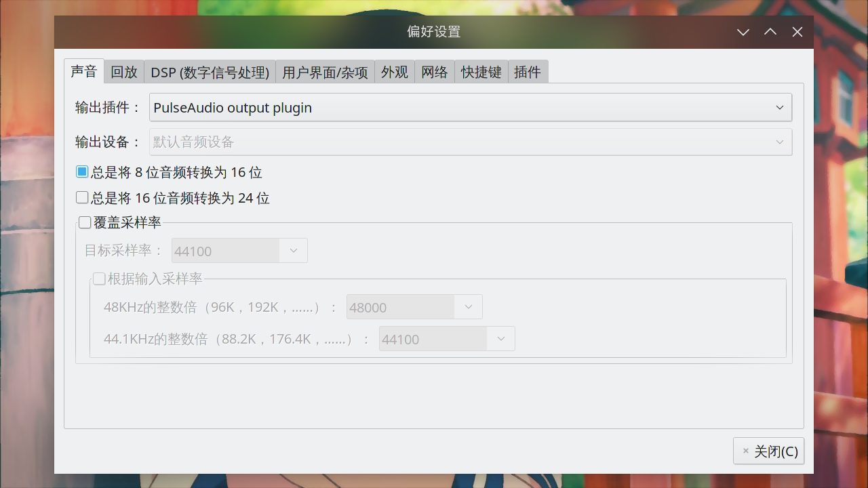The height and width of the screenshot is (488, 868).
Task: Disable 总是将 8 位音频转换为 16 位 checkbox
Action: 82,172
